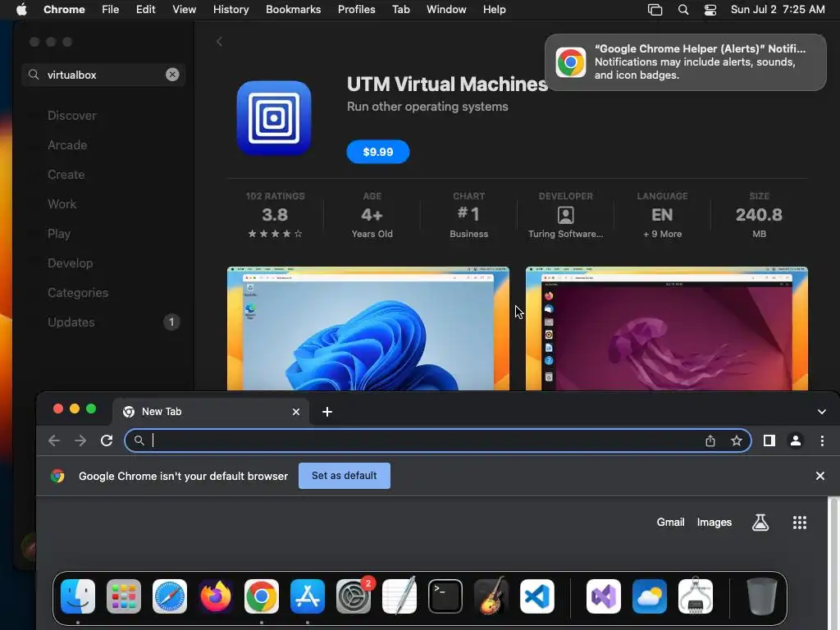The image size is (840, 630).
Task: Buy UTM for $9.99
Action: 377,152
